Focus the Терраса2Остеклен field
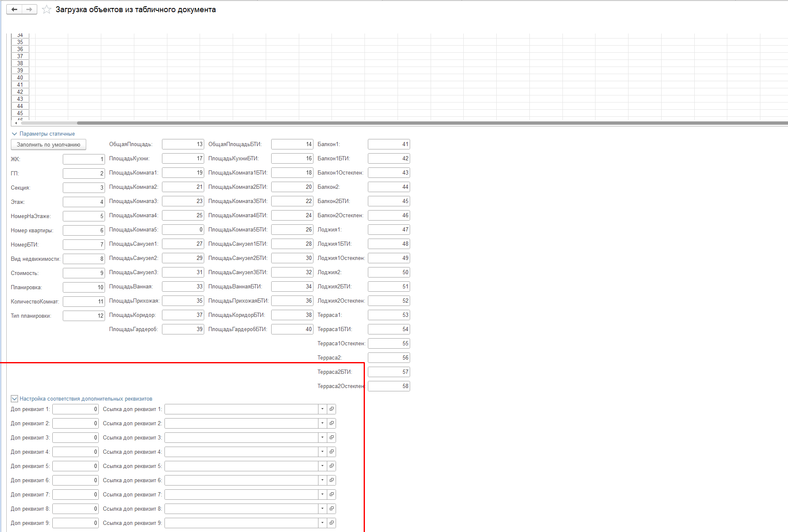Screen dimensions: 788x532 389,386
